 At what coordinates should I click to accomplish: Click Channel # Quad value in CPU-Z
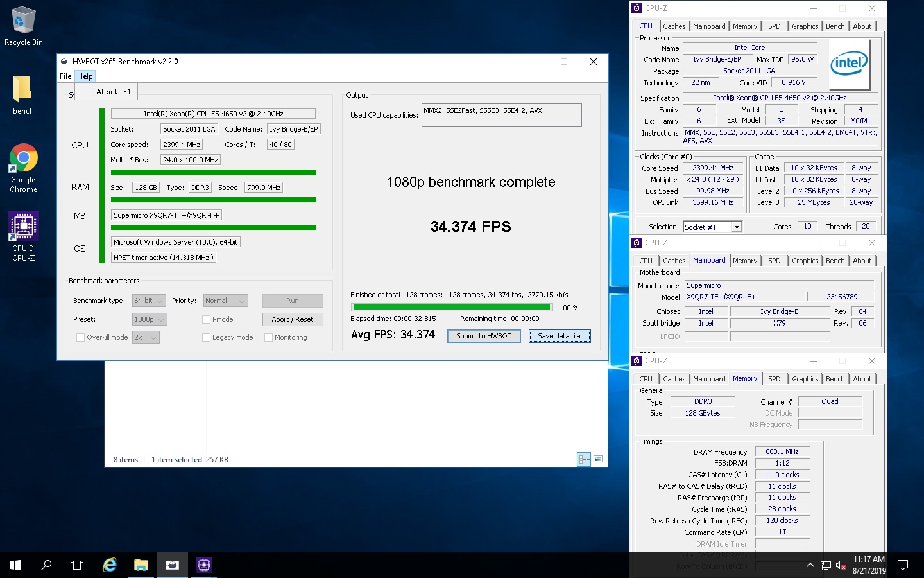(x=830, y=402)
